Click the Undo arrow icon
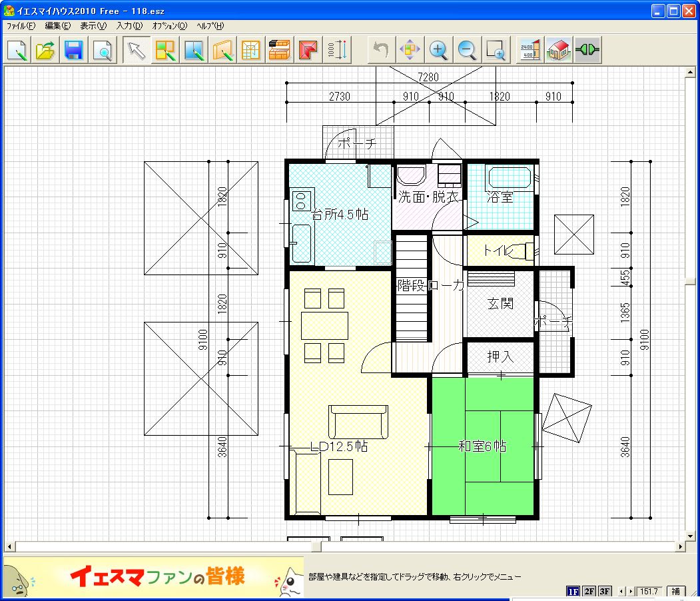This screenshot has width=700, height=601. coord(381,50)
